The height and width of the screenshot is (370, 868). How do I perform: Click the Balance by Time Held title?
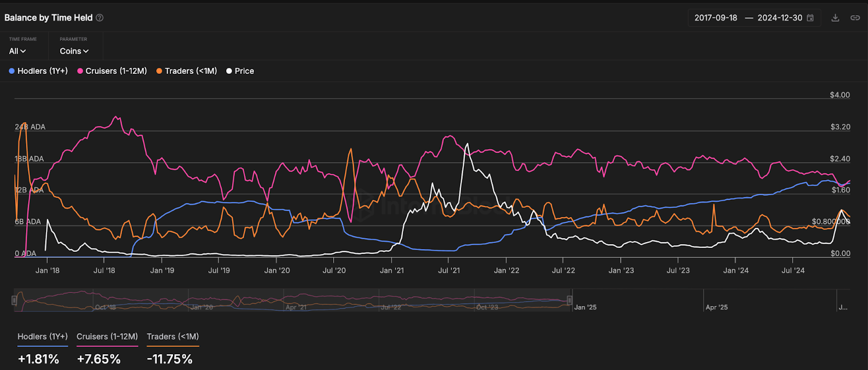(48, 18)
